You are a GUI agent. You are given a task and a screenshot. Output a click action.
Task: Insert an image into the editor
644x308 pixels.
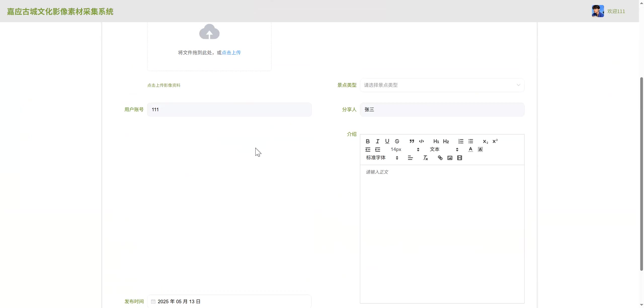coord(450,158)
